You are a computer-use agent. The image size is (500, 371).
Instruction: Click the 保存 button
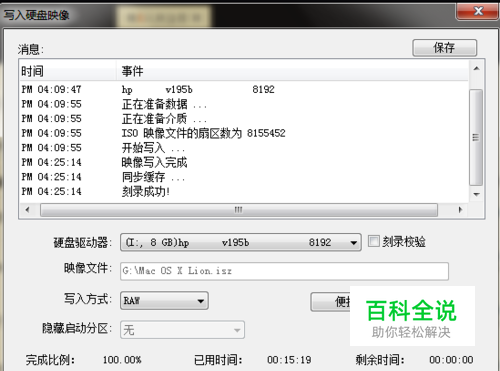coord(444,48)
